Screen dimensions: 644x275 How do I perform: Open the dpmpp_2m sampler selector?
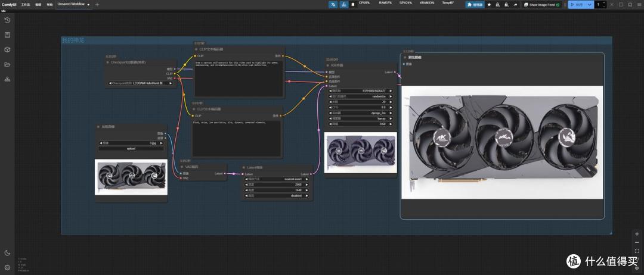point(361,112)
